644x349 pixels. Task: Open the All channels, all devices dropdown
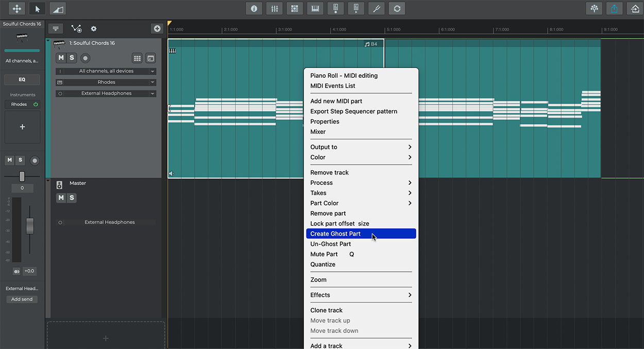point(106,71)
